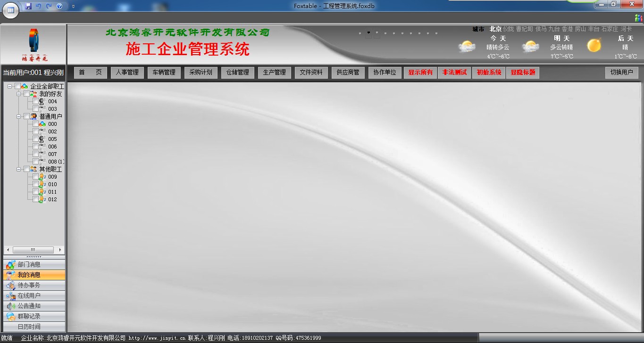Collapse the 企业全部职工 root node

[10, 86]
